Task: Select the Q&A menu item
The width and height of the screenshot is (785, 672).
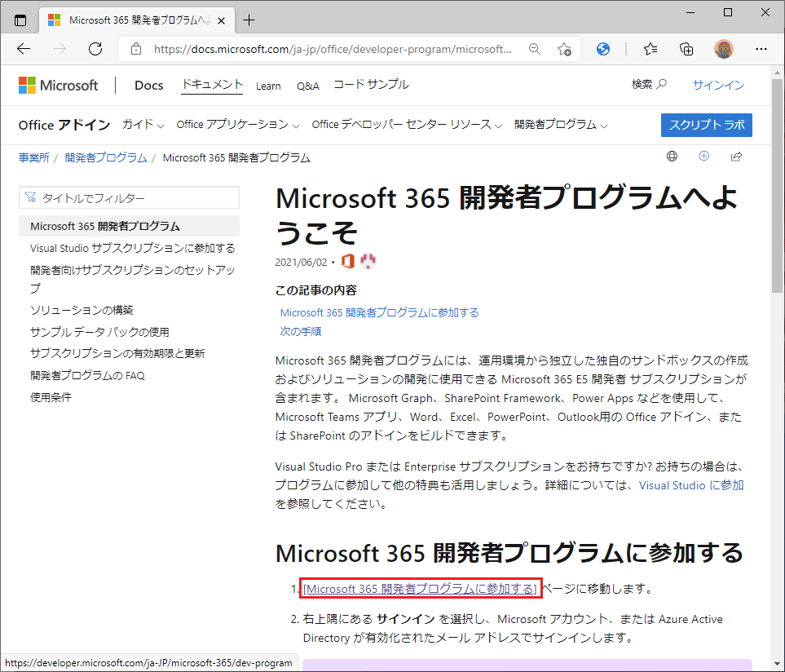Action: (x=308, y=86)
